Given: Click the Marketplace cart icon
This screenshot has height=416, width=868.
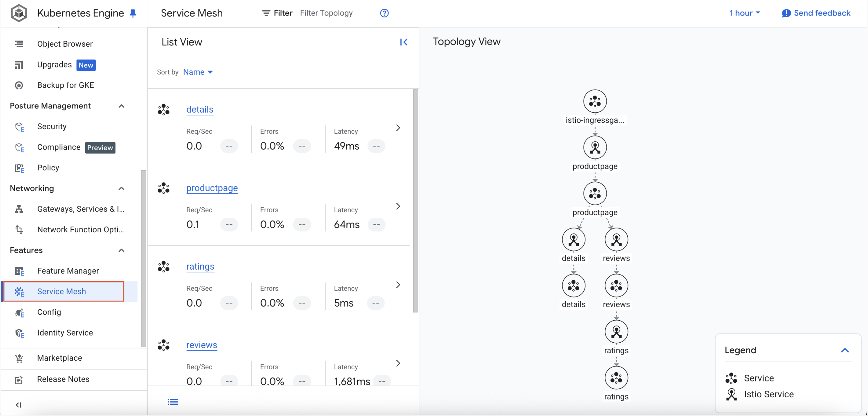Looking at the screenshot, I should tap(19, 358).
